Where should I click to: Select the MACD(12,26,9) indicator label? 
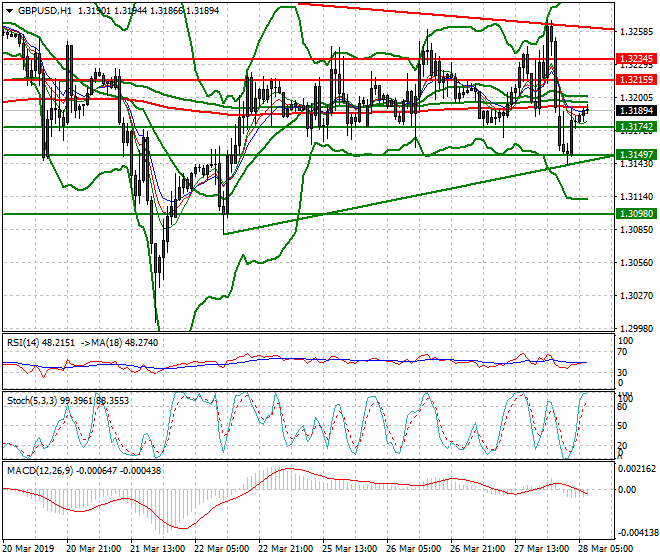point(40,471)
